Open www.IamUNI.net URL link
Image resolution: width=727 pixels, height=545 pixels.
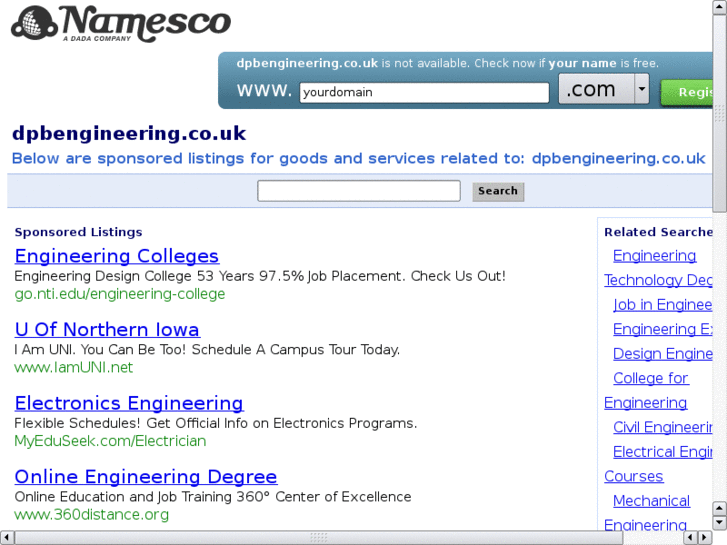coord(73,367)
